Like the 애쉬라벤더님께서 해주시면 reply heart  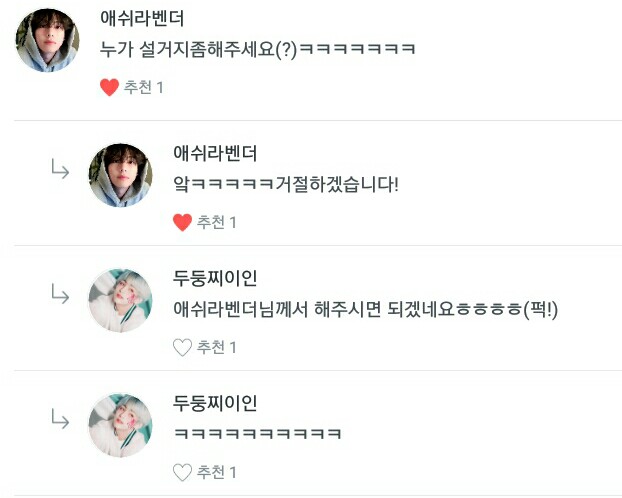coord(182,347)
